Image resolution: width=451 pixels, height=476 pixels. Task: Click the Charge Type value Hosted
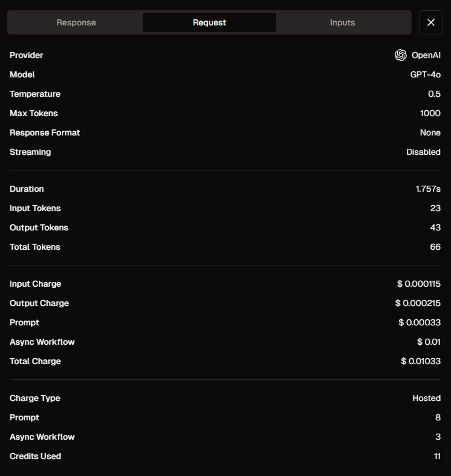(426, 399)
